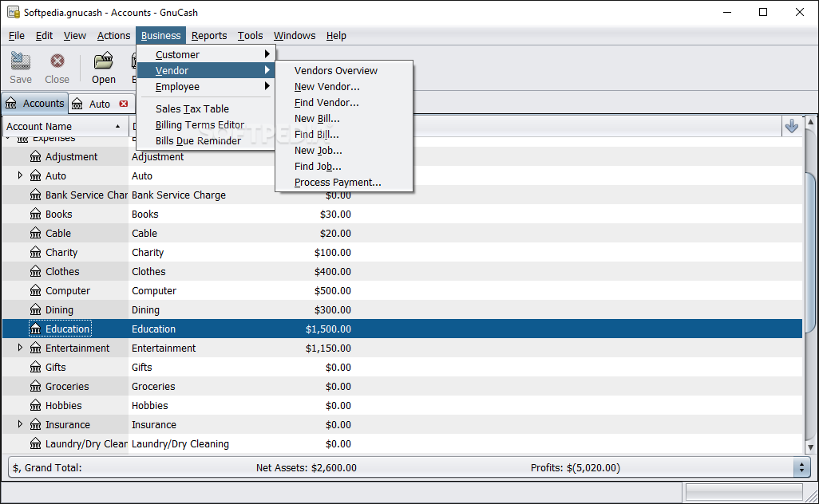819x504 pixels.
Task: Click Net Assets: $2,600.00 summary
Action: point(306,467)
